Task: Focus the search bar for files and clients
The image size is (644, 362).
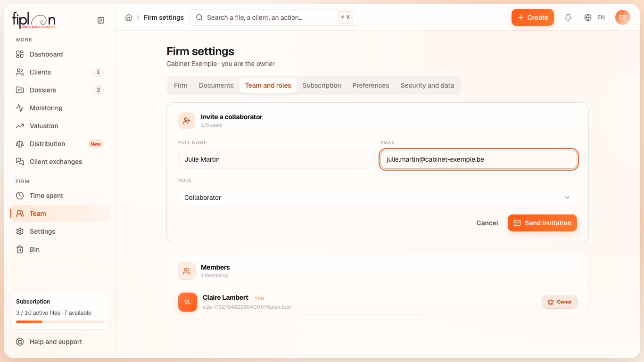Action: [274, 17]
